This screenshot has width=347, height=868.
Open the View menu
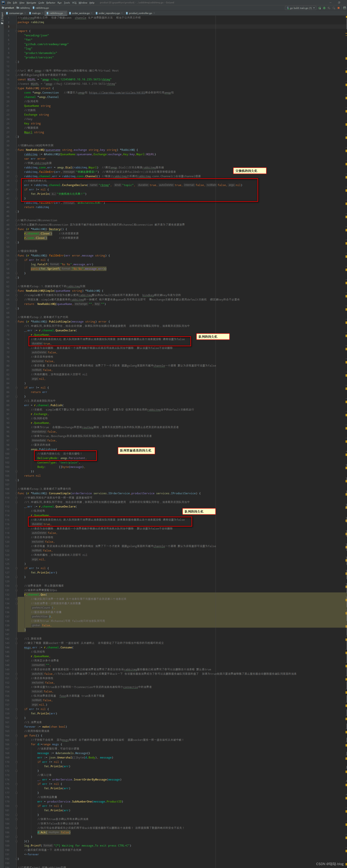coord(22,3)
